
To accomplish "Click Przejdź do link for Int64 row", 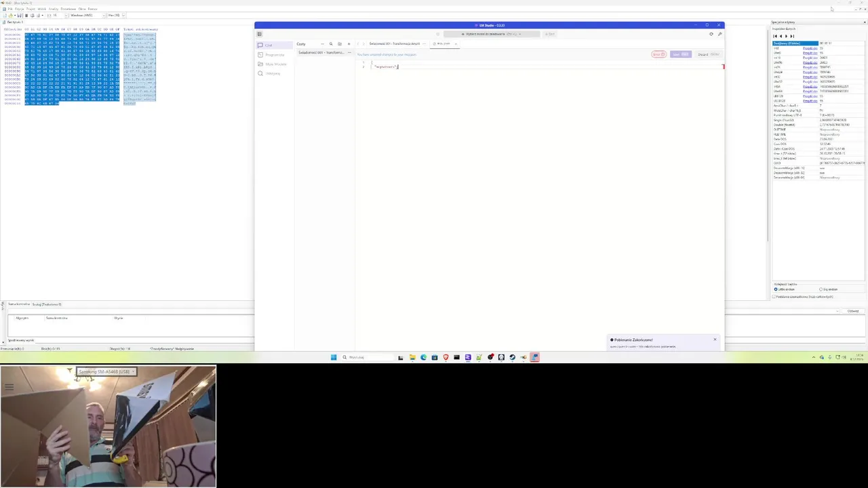I will [x=810, y=87].
